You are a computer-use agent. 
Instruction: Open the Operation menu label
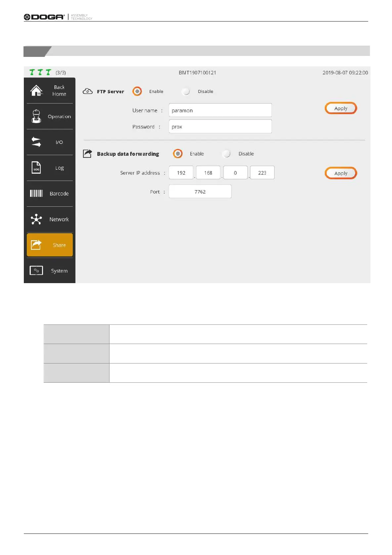coord(59,116)
